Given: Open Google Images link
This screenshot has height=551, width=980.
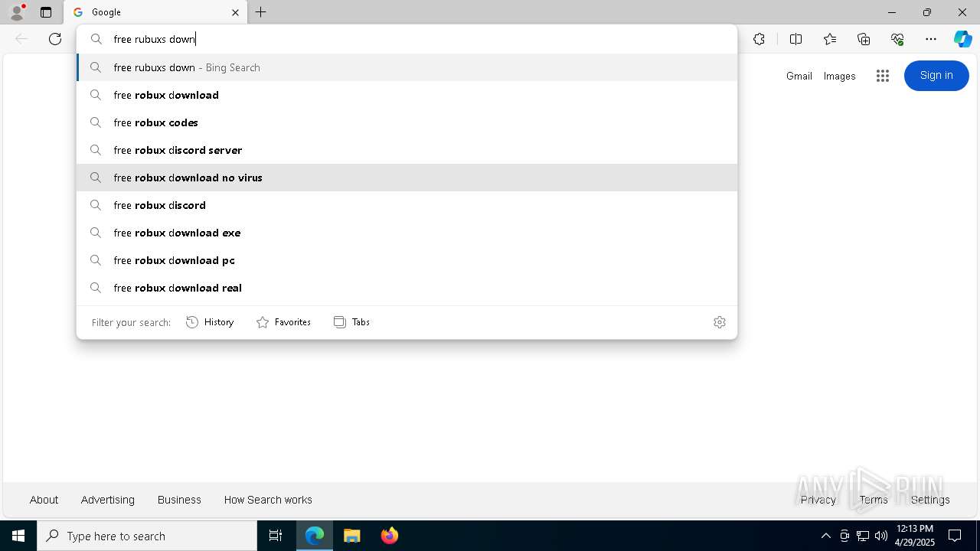Looking at the screenshot, I should click(x=839, y=76).
